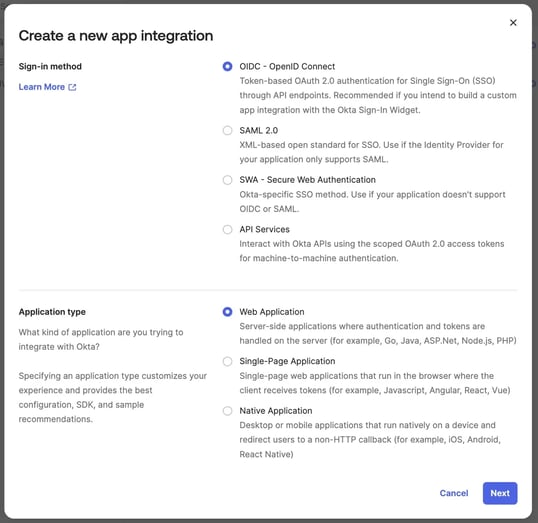Close the app integration dialog
Viewport: 538px width, 523px height.
[x=513, y=23]
